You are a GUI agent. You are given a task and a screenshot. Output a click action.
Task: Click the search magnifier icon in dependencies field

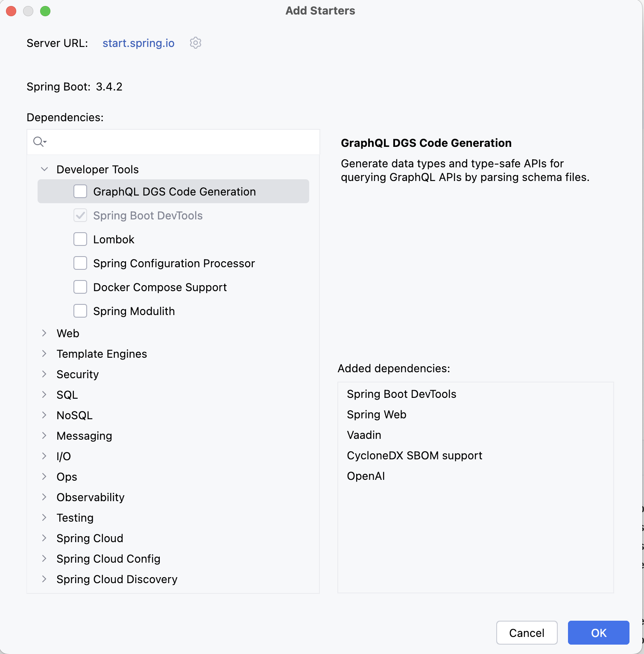coord(40,142)
